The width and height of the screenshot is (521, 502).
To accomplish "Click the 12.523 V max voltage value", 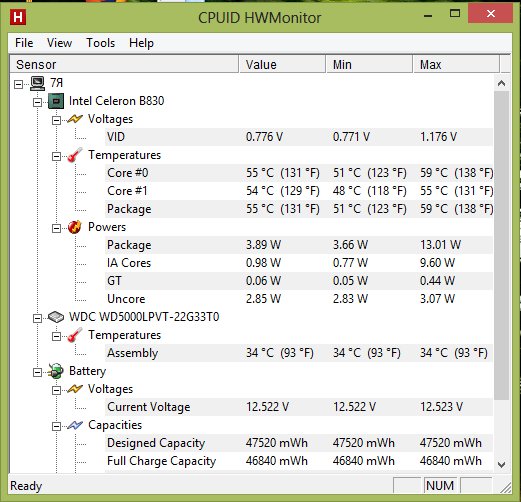I will [441, 407].
